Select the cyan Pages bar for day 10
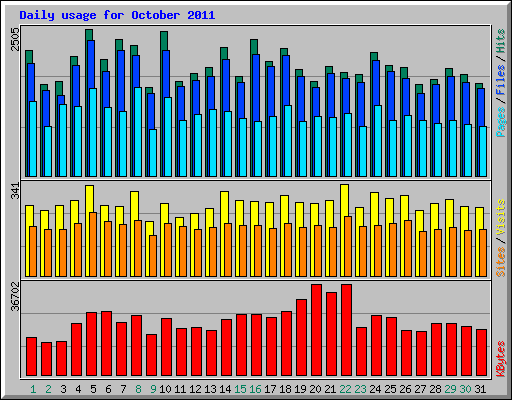Viewport: 512px width, 400px height. tap(168, 137)
